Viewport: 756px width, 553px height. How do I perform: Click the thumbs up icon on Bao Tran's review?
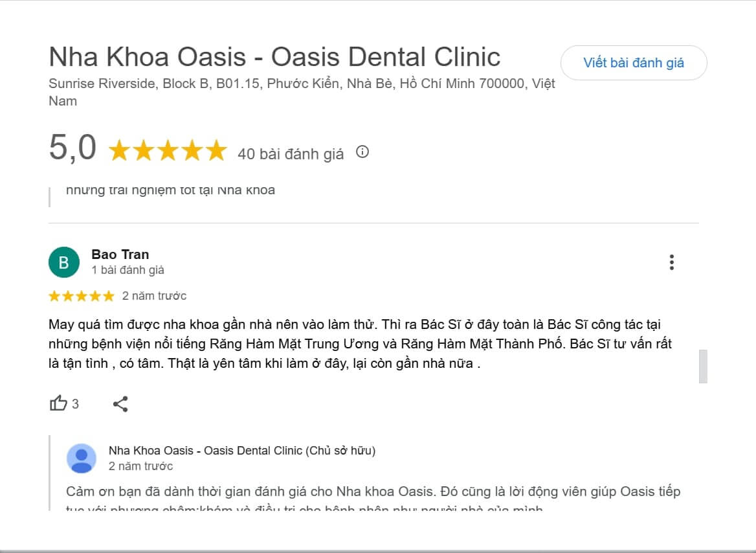click(58, 403)
